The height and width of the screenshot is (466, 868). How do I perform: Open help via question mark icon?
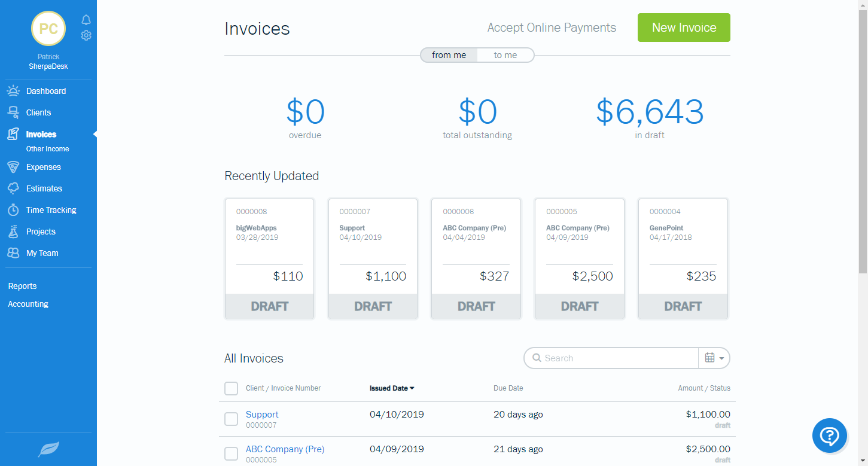pyautogui.click(x=829, y=435)
